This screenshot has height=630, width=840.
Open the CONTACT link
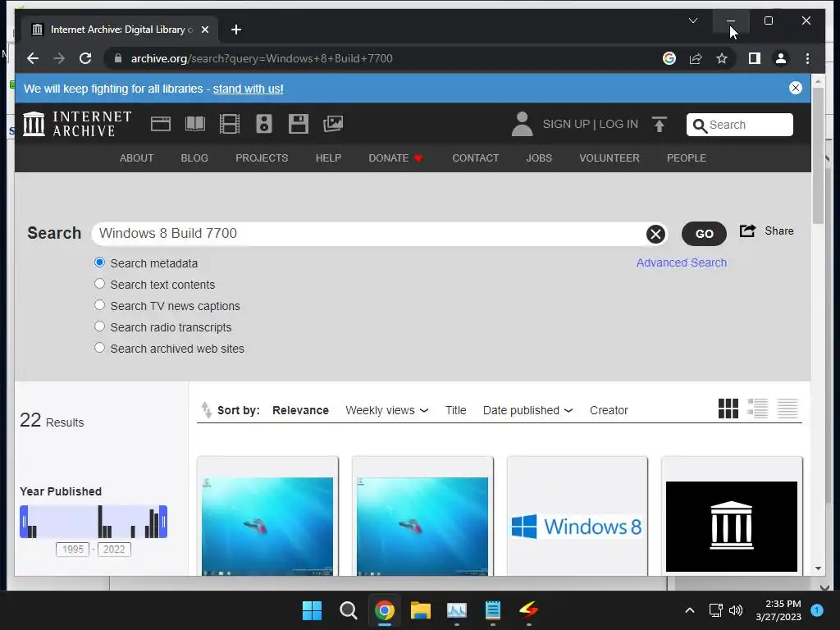[475, 158]
